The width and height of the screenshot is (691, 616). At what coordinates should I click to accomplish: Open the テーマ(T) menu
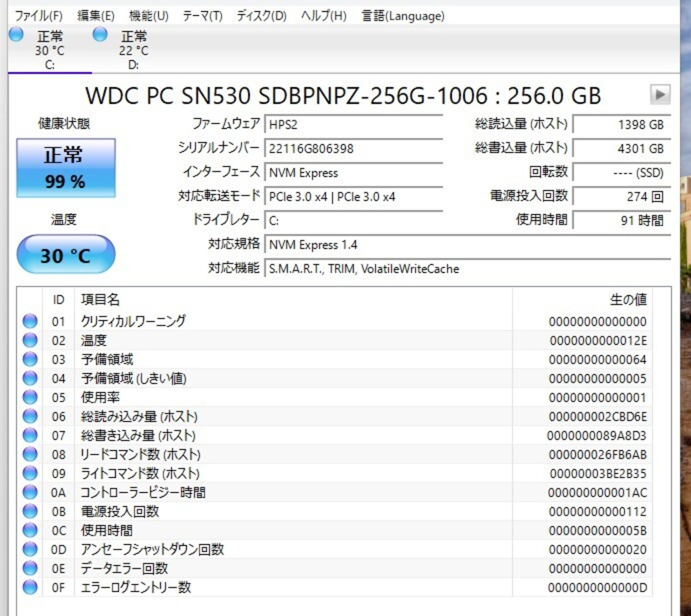(202, 16)
